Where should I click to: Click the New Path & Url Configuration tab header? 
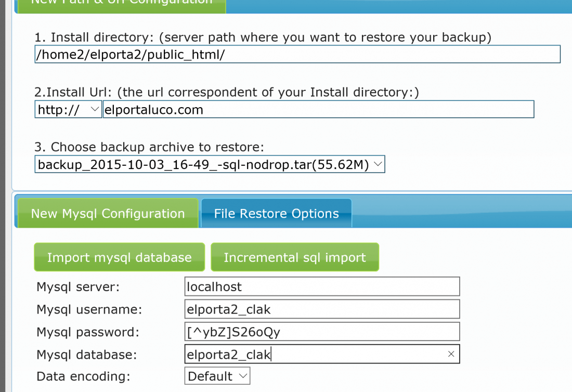click(122, 4)
